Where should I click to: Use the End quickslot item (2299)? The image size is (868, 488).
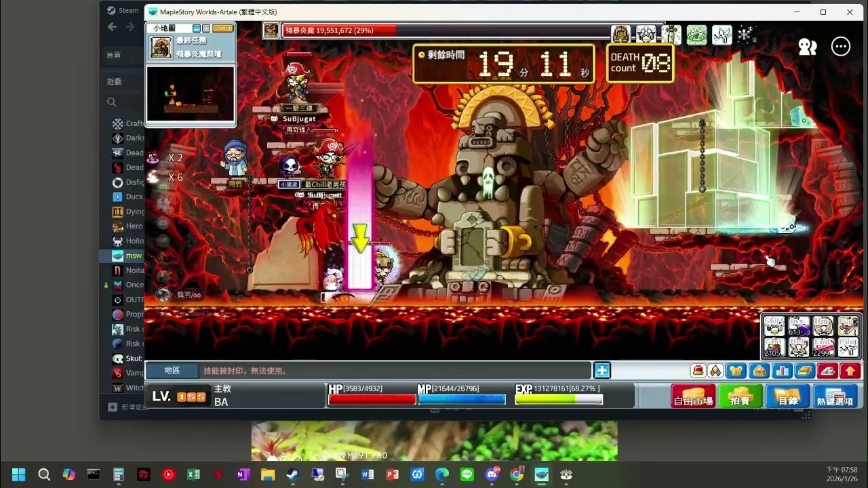tap(823, 347)
